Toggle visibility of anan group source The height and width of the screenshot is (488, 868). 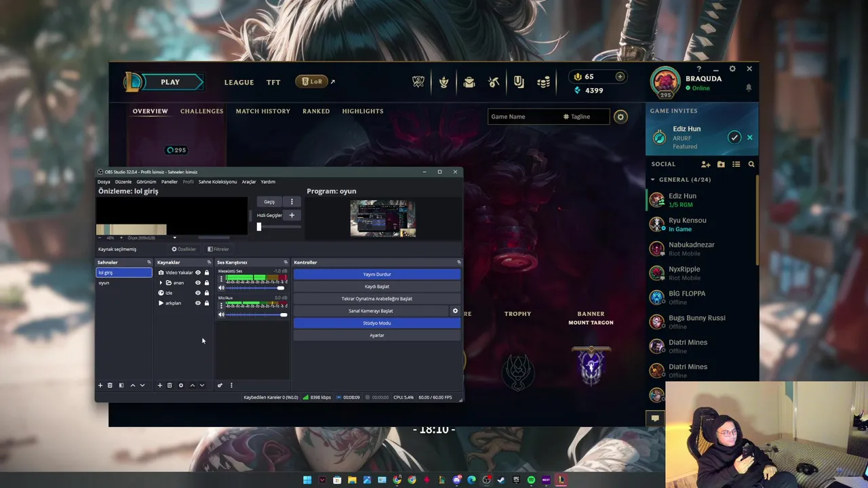click(x=198, y=283)
